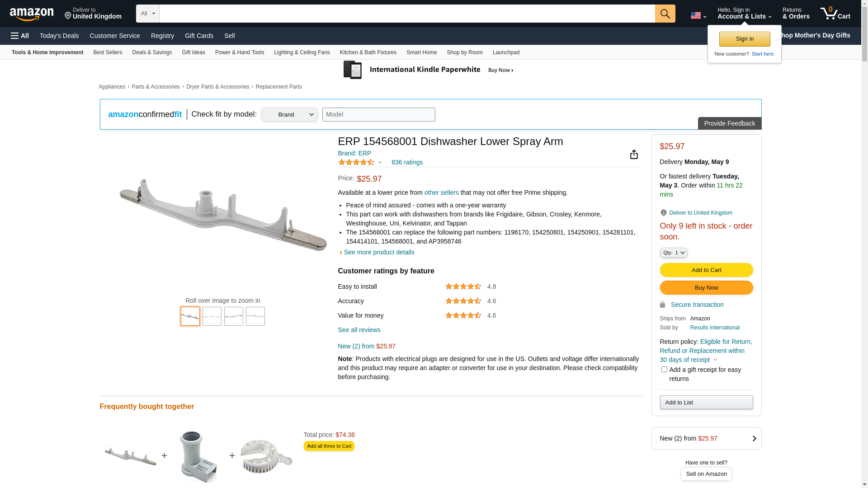Click the share icon
The height and width of the screenshot is (488, 868).
click(x=634, y=155)
